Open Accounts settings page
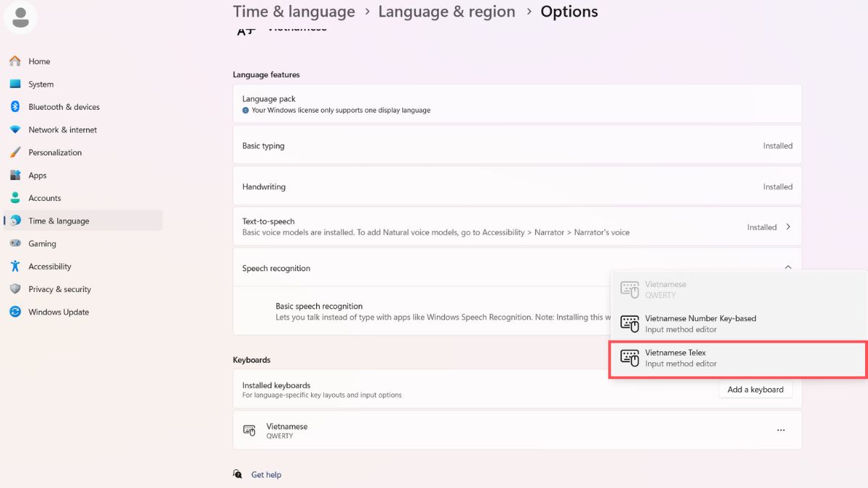Screen dimensions: 868x488 [83, 198]
